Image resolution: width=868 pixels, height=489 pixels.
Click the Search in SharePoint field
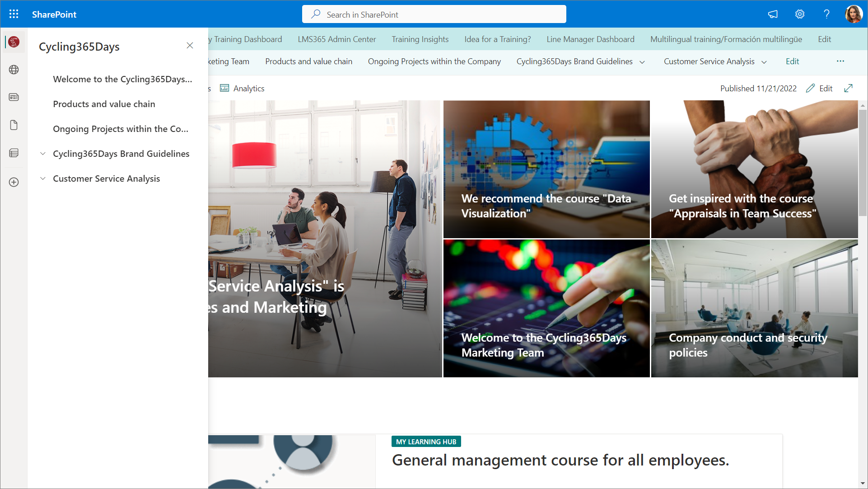(x=434, y=14)
